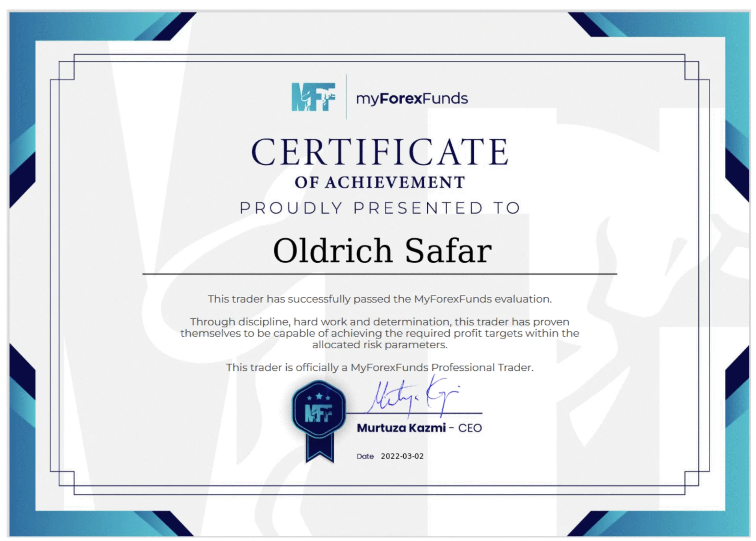
Task: Click the line starting 'Through discipline, hard work'
Action: 380,322
